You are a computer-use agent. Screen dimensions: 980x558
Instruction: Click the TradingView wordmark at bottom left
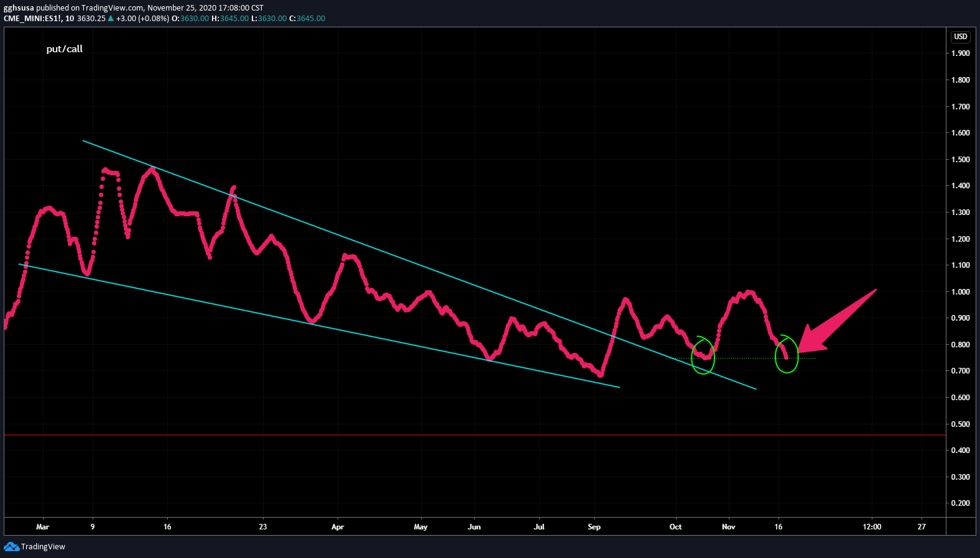coord(43,547)
